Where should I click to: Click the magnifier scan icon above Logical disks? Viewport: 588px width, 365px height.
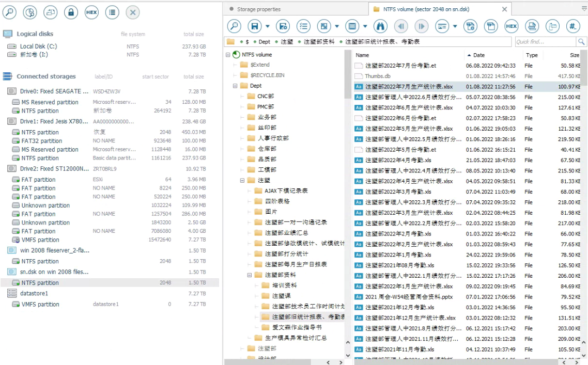(9, 12)
